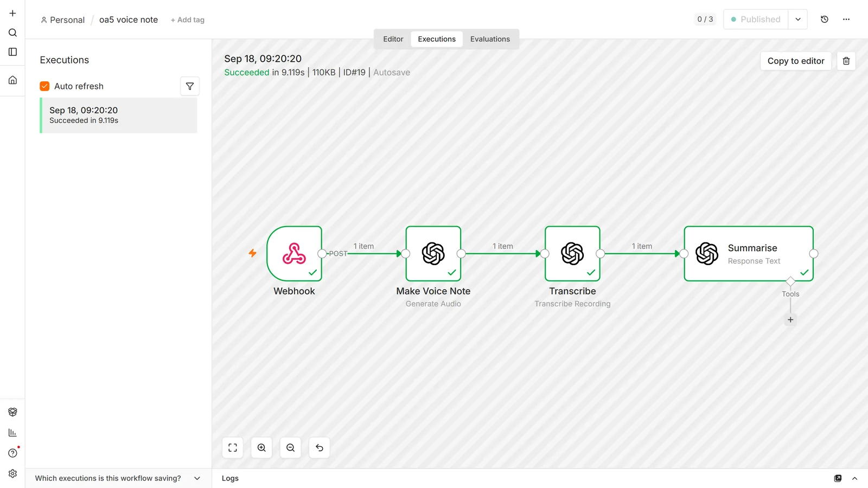Open workflow history clock icon
The image size is (868, 488).
pos(825,20)
